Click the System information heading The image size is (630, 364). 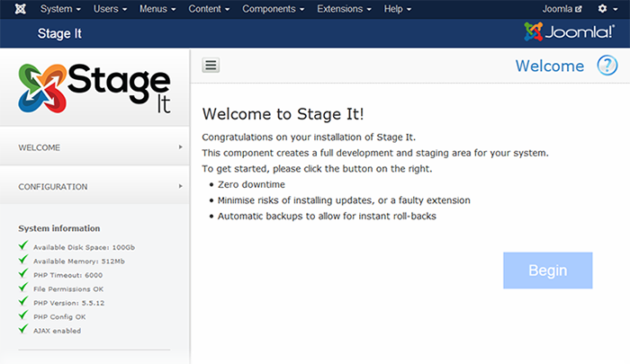pyautogui.click(x=59, y=228)
